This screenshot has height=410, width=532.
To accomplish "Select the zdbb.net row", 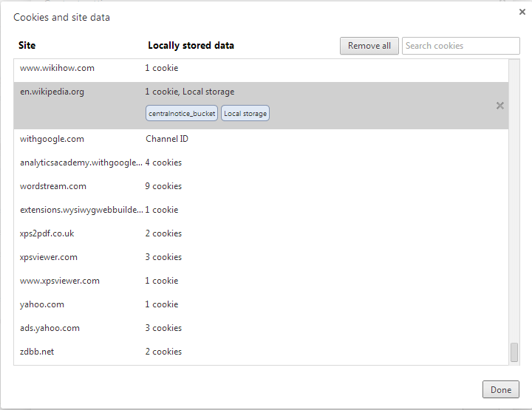I will pyautogui.click(x=261, y=352).
